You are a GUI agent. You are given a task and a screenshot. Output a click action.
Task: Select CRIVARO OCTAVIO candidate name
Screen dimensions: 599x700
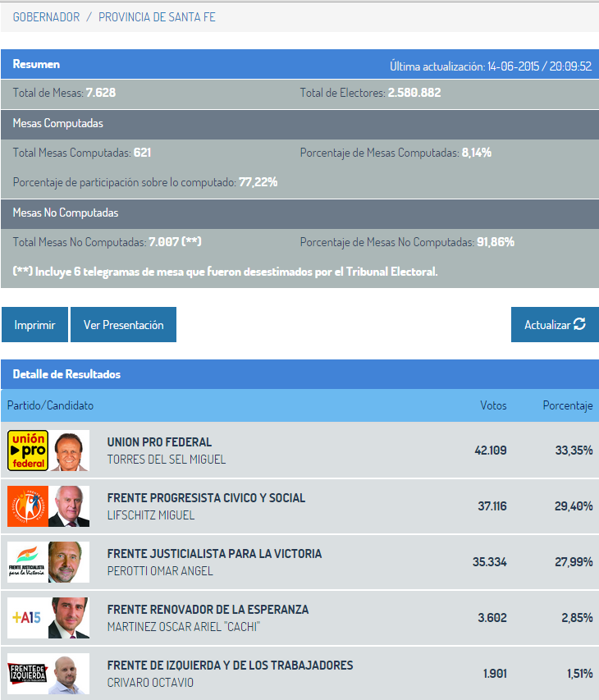(150, 683)
